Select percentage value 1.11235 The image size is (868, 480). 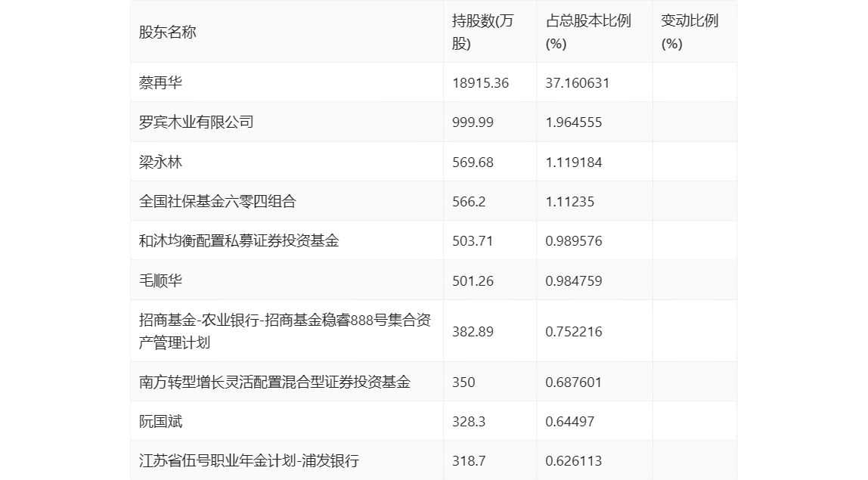(x=569, y=202)
